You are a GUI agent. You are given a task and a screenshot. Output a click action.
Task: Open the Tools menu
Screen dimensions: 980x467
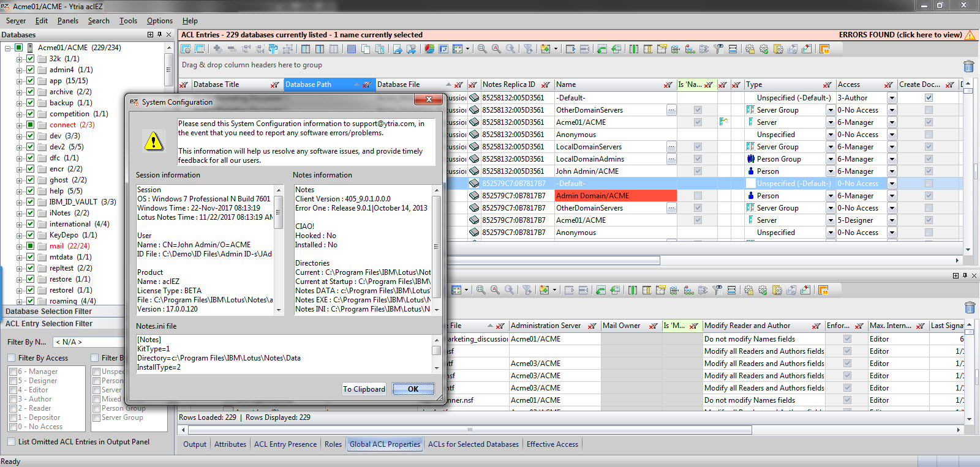(128, 21)
